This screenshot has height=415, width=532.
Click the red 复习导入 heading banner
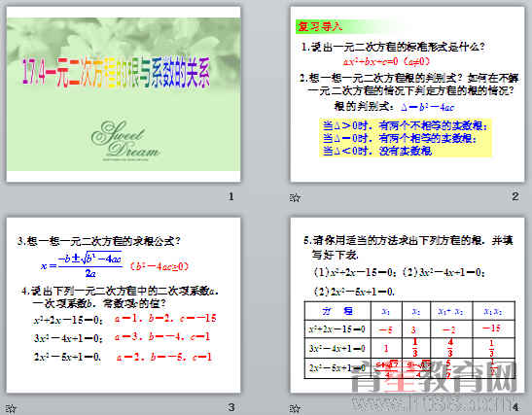click(x=319, y=26)
